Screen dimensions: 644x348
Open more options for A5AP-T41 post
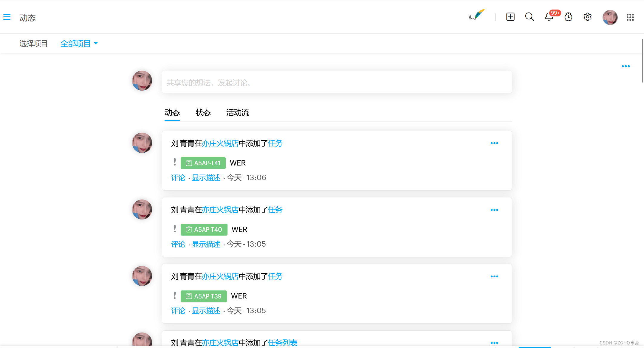pos(494,143)
